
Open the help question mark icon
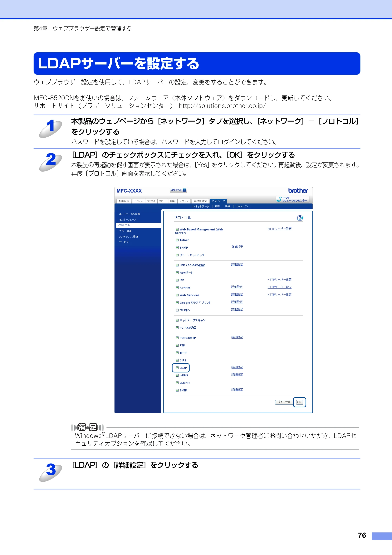(300, 218)
